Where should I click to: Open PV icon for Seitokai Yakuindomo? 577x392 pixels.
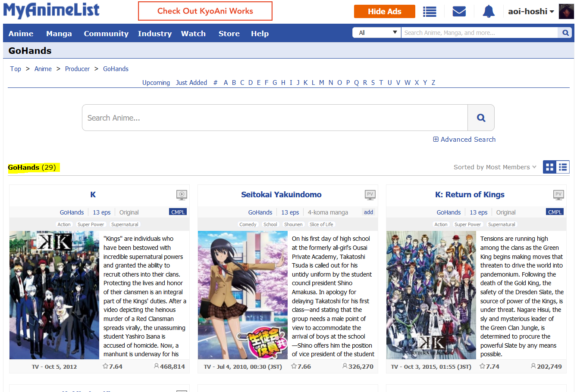370,195
